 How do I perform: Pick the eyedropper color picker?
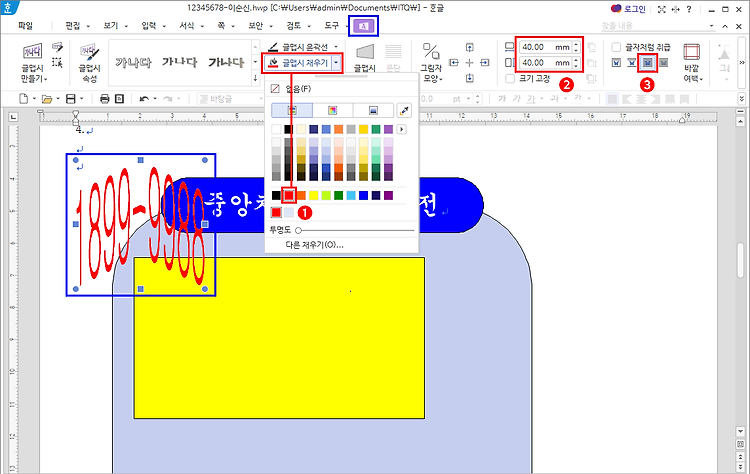[x=404, y=110]
